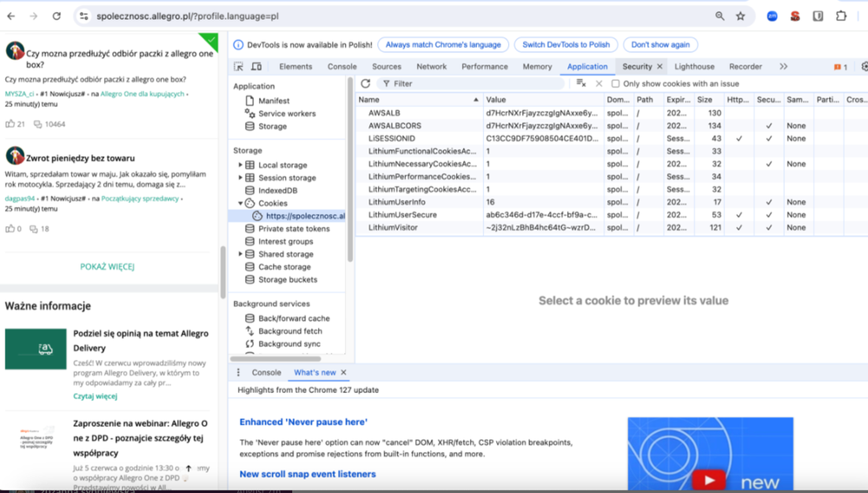Viewport: 868px width, 493px height.
Task: Select the AWSALBCORS cookie row
Action: pyautogui.click(x=612, y=125)
